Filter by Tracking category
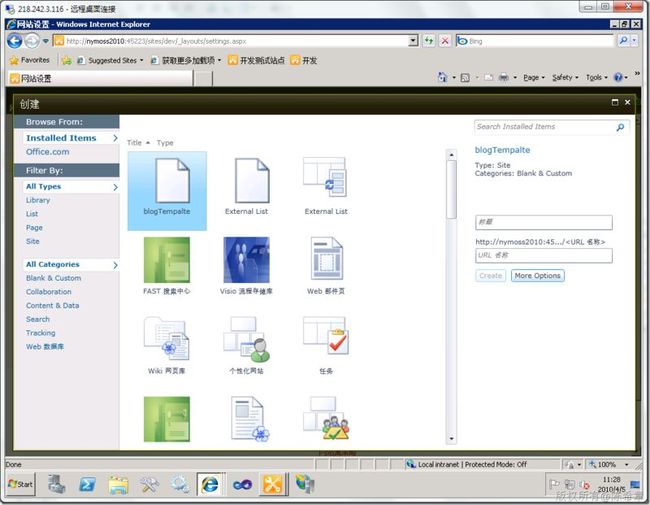This screenshot has width=650, height=505. coord(40,333)
